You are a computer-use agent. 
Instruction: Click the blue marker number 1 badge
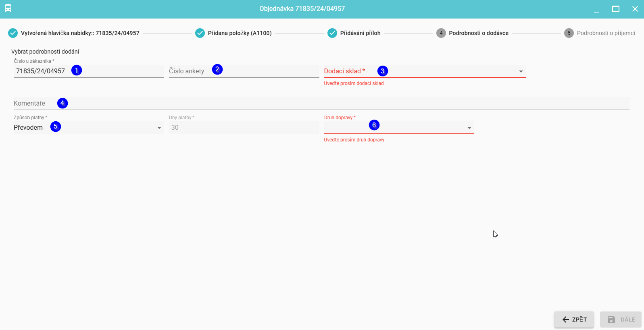point(77,71)
